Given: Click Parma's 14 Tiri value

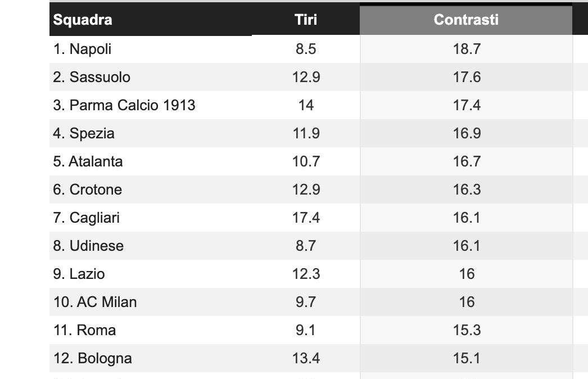Looking at the screenshot, I should pyautogui.click(x=306, y=105).
